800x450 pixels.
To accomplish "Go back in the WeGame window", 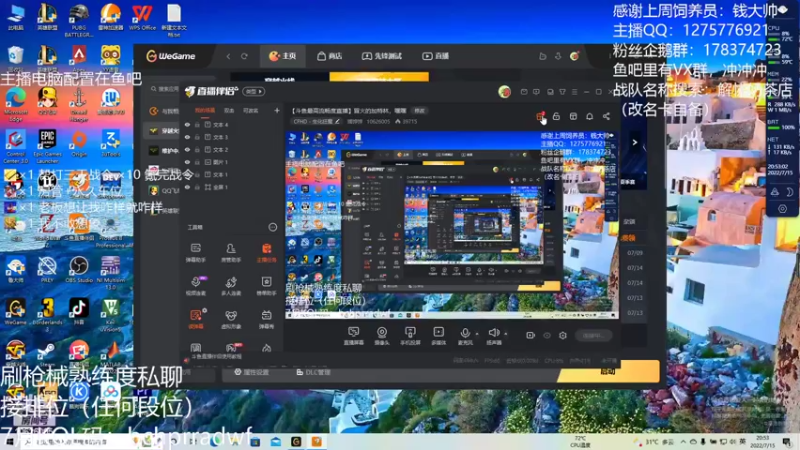I will [x=228, y=56].
